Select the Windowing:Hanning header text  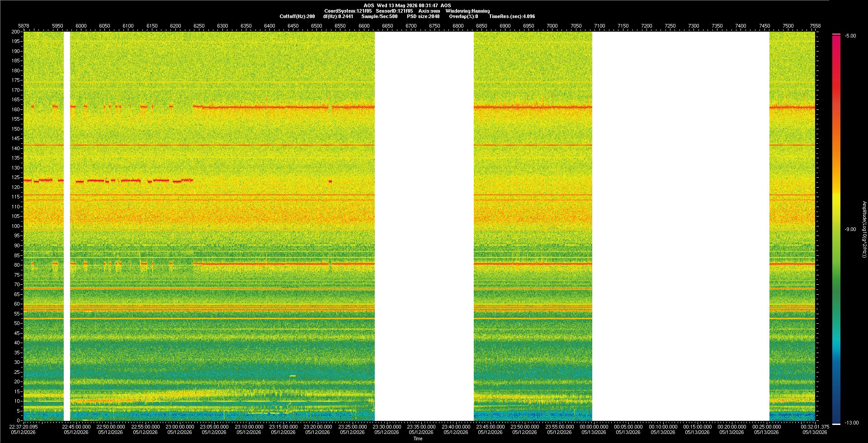(467, 11)
